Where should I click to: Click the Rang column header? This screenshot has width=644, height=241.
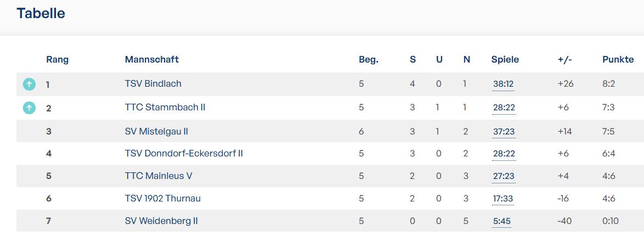click(x=57, y=60)
